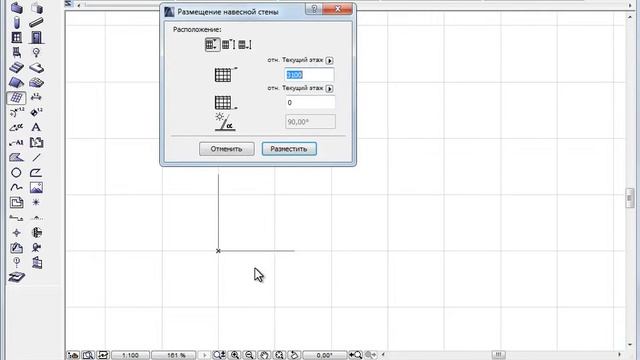
Task: Click the Zoom In magnifier icon
Action: pyautogui.click(x=235, y=355)
